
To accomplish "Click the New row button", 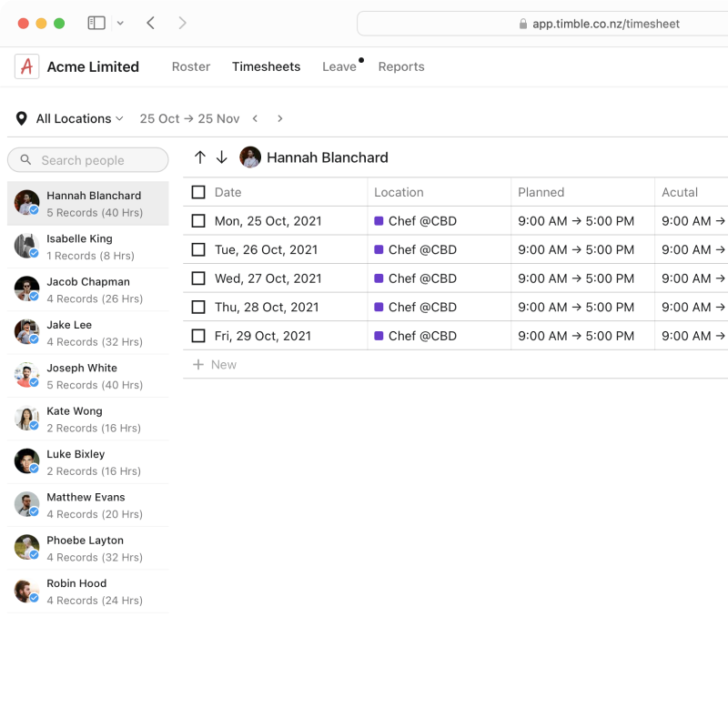I will tap(216, 364).
